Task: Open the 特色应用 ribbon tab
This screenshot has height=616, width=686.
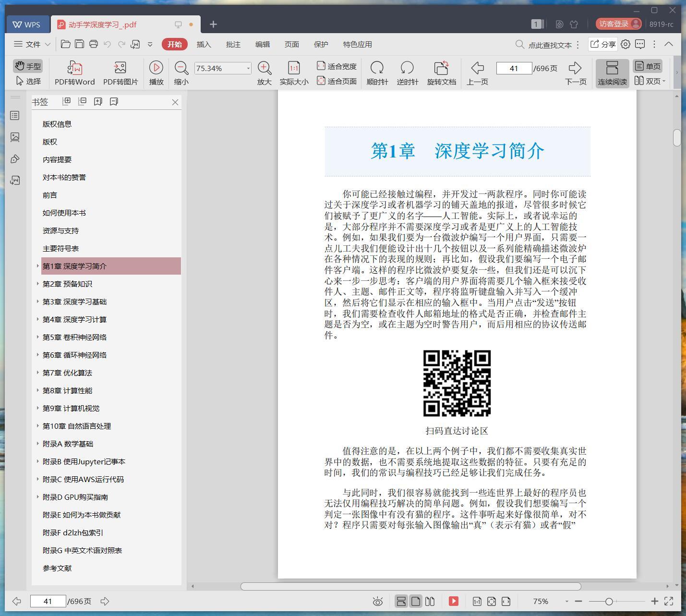Action: pos(357,44)
